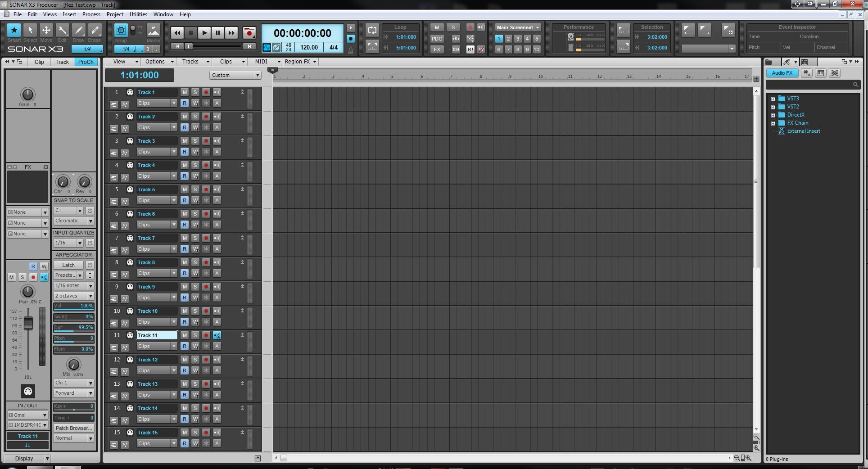
Task: Select the Smart tool
Action: 14,31
